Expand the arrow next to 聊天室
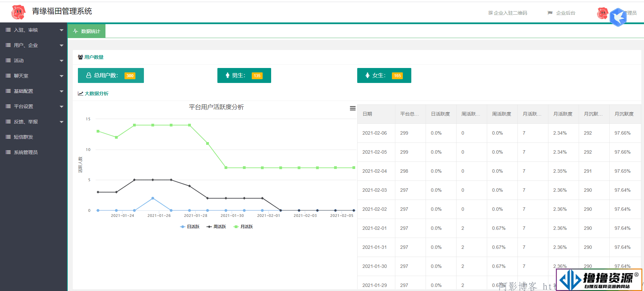Viewport: 644px width, 291px height. [62, 76]
